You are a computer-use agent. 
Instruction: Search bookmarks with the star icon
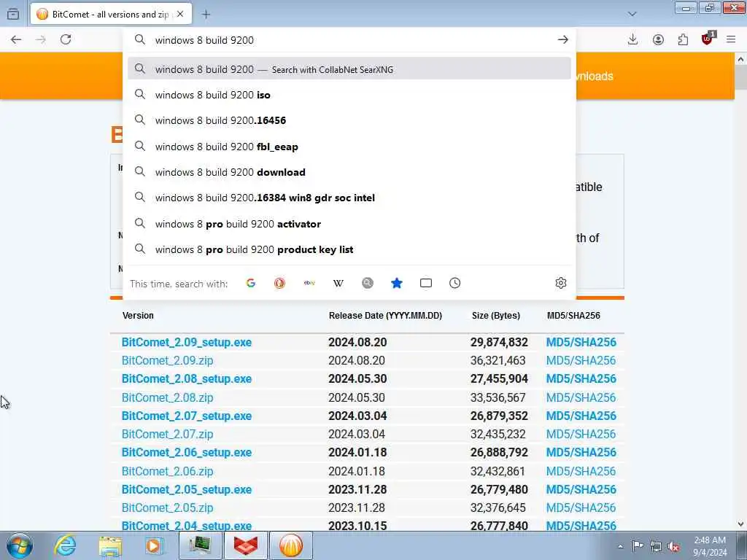396,284
